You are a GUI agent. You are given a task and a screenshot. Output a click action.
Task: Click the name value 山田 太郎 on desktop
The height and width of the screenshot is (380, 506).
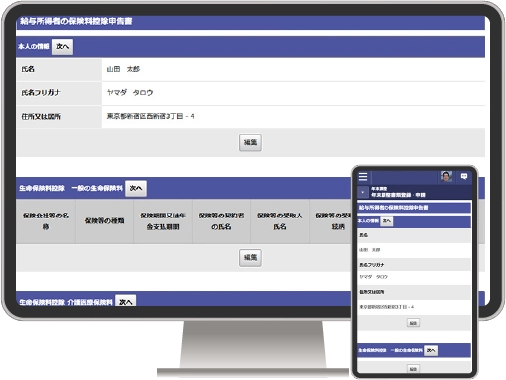pyautogui.click(x=123, y=69)
